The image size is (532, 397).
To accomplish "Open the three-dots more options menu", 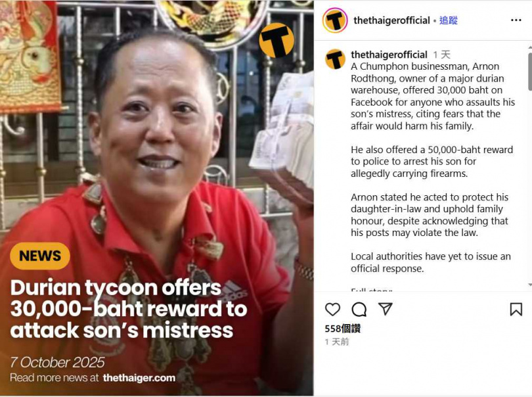I will (516, 20).
